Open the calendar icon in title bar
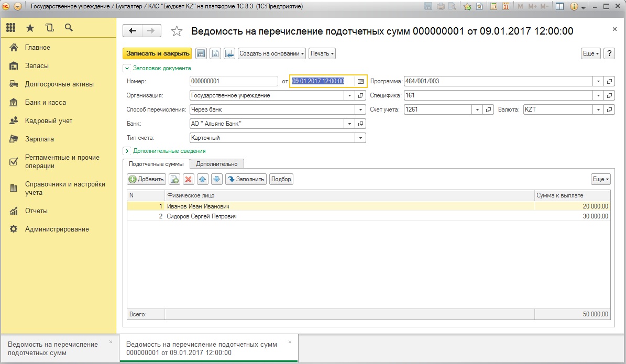Screen dimensions: 626x364 pos(506,6)
